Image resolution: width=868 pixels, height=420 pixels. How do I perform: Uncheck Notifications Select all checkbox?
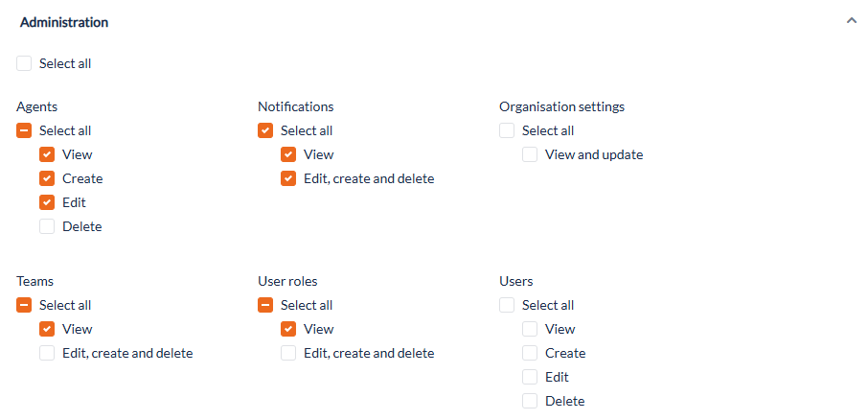[x=266, y=130]
